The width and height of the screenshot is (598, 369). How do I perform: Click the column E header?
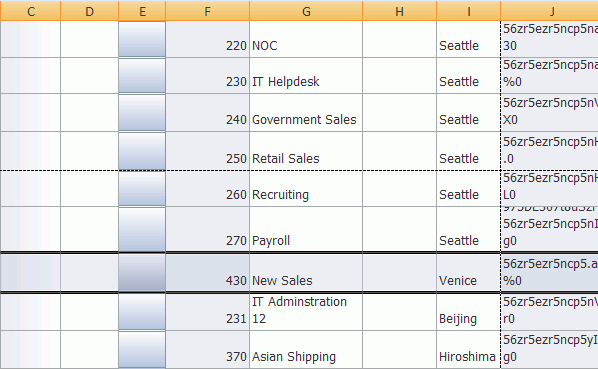pos(142,11)
